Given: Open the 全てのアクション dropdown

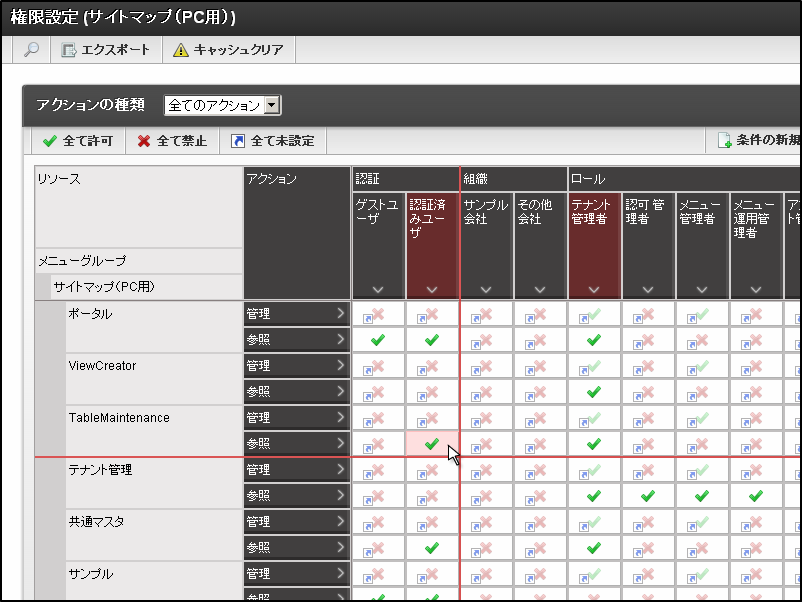Looking at the screenshot, I should [x=222, y=105].
